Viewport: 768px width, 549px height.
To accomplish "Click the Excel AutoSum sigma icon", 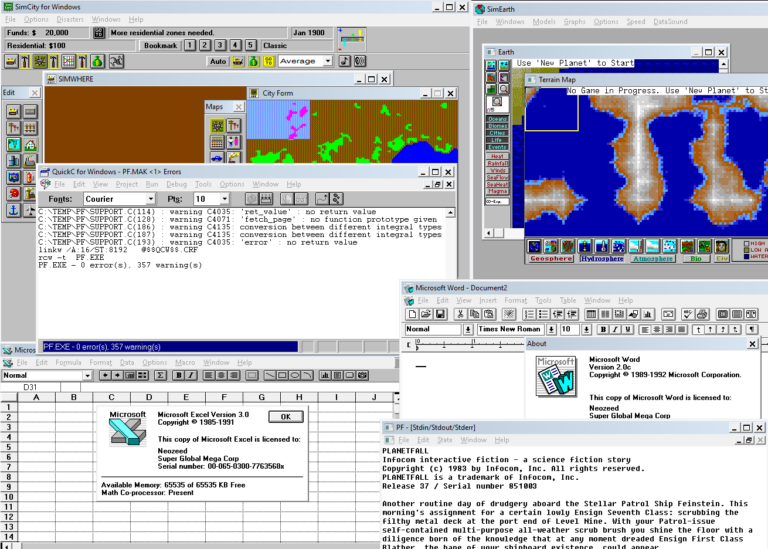I will click(160, 375).
